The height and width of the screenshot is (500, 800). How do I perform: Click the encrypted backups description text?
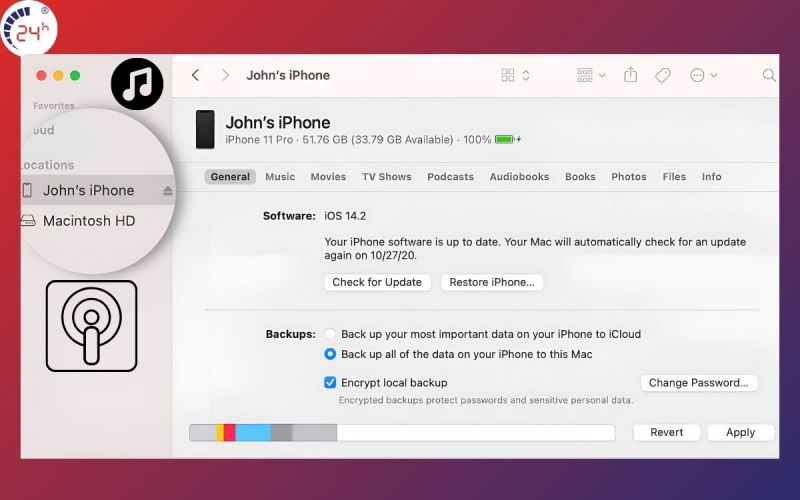pos(486,400)
